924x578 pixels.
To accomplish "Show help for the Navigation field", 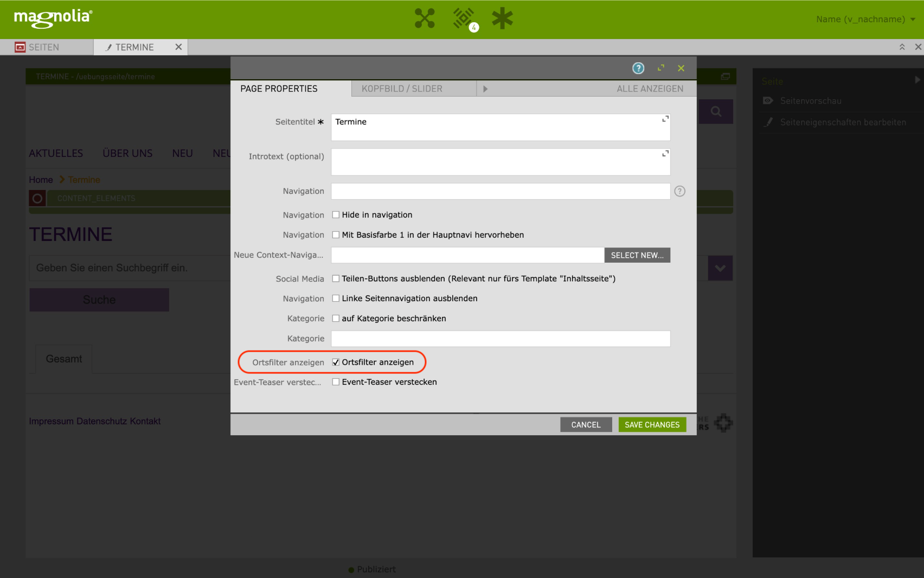I will [x=679, y=191].
